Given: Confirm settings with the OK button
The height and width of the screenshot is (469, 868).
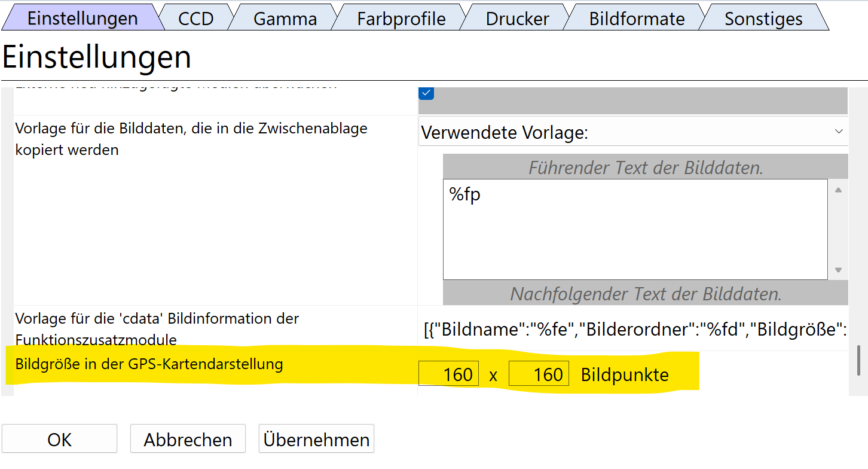Looking at the screenshot, I should pos(59,440).
